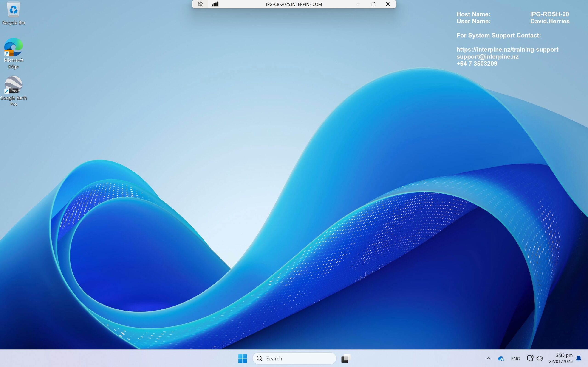This screenshot has width=588, height=367.
Task: Switch keyboard language via ENG indicator
Action: click(x=515, y=358)
